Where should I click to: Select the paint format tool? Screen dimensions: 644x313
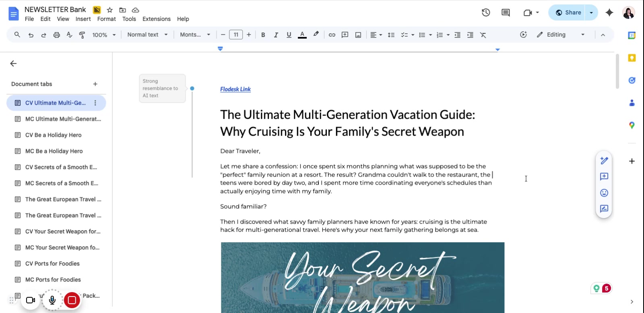pyautogui.click(x=82, y=35)
